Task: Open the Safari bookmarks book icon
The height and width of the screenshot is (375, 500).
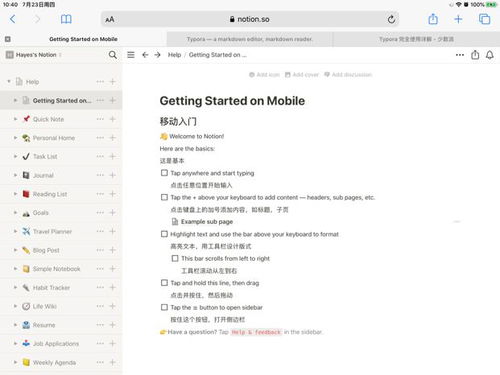Action: pos(66,19)
